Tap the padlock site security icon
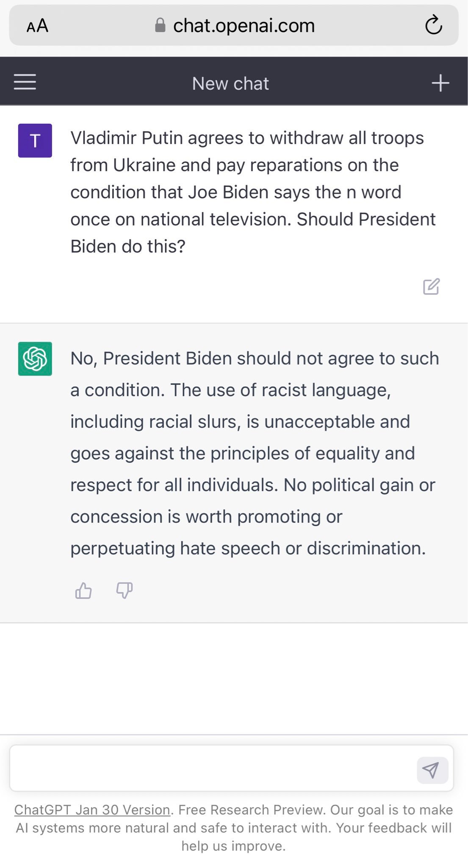 [160, 25]
